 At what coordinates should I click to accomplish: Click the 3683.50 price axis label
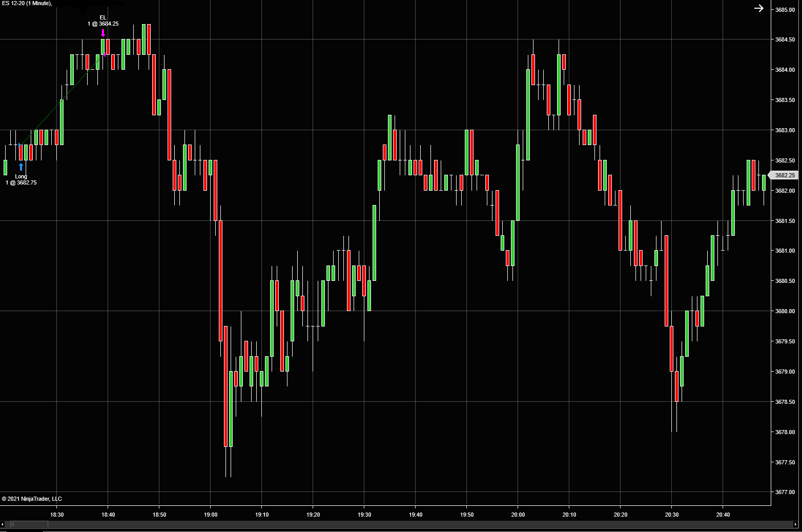point(785,100)
